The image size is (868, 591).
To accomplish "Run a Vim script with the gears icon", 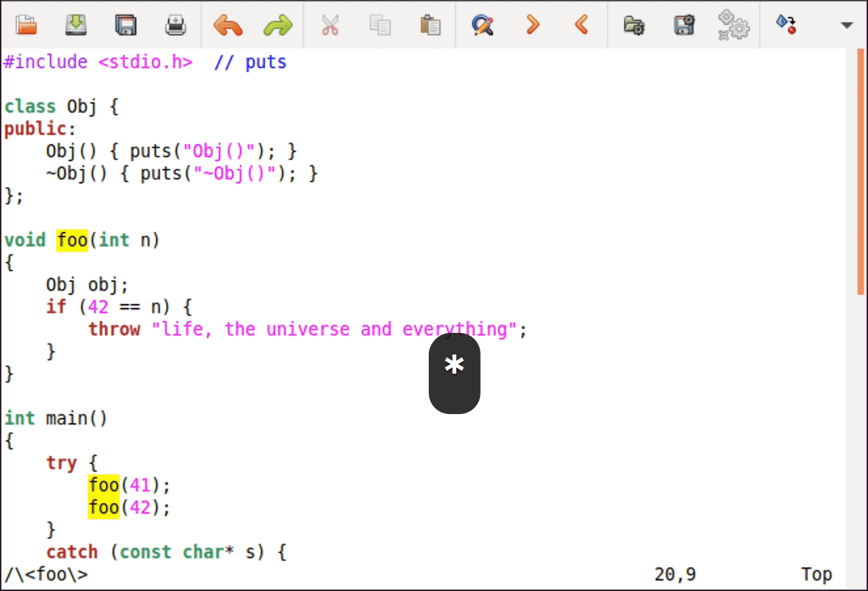I will pyautogui.click(x=734, y=25).
